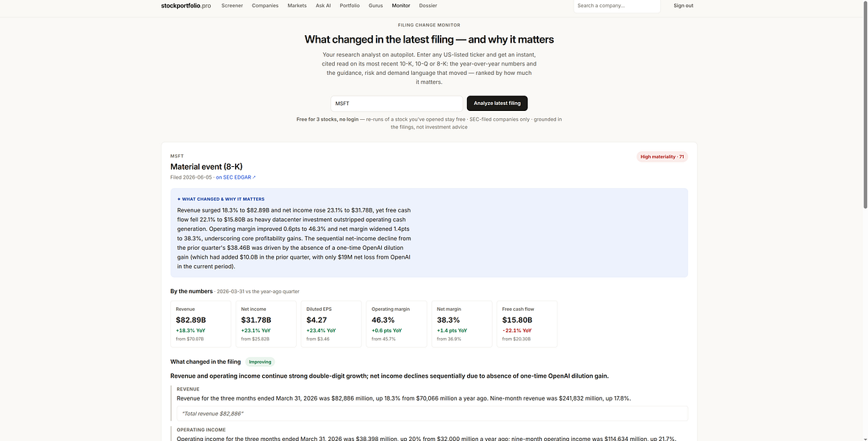Open the Dossier nav item
Screen dimensions: 868x441
pos(428,6)
